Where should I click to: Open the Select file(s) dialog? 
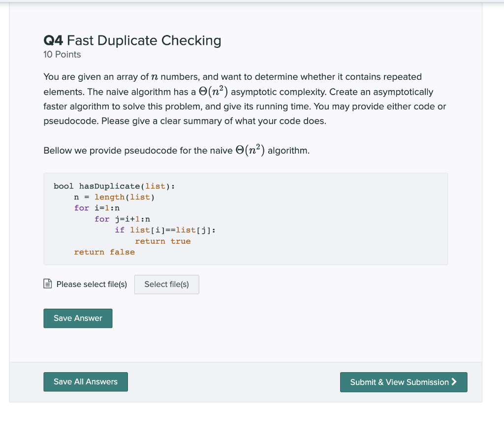(x=166, y=284)
